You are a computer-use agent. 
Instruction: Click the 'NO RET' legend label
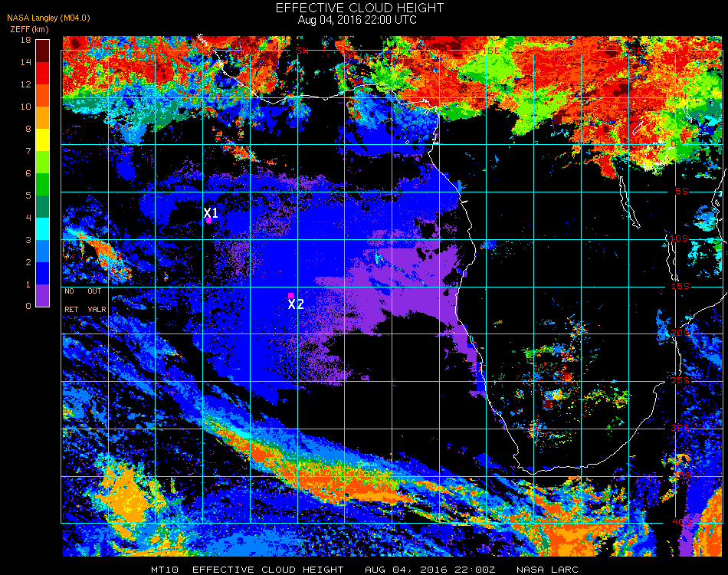pos(71,300)
